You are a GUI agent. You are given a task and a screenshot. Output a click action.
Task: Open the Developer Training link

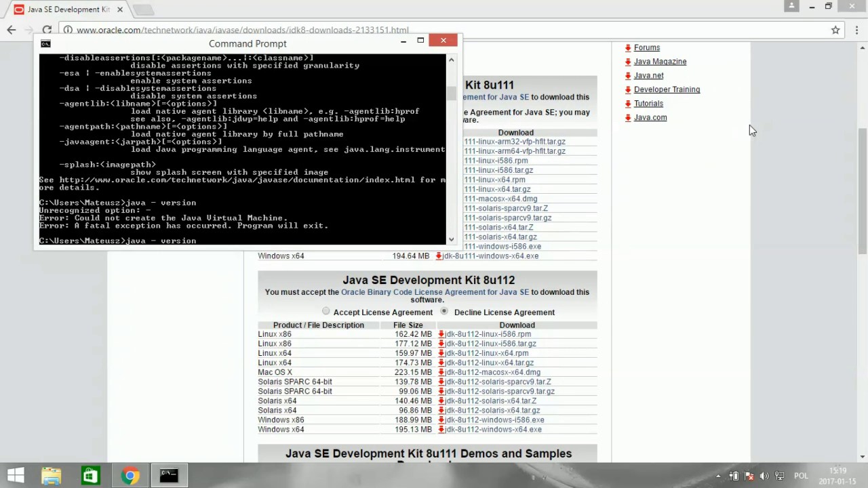(x=667, y=89)
